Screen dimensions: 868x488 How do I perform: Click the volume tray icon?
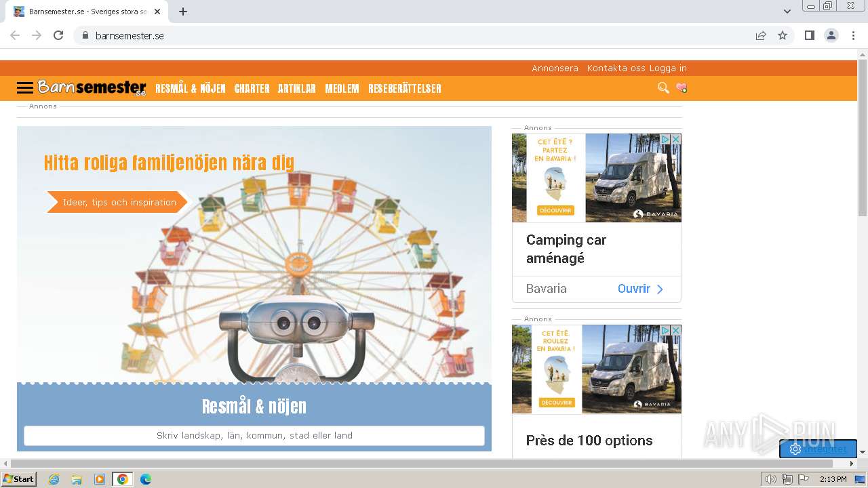point(770,479)
